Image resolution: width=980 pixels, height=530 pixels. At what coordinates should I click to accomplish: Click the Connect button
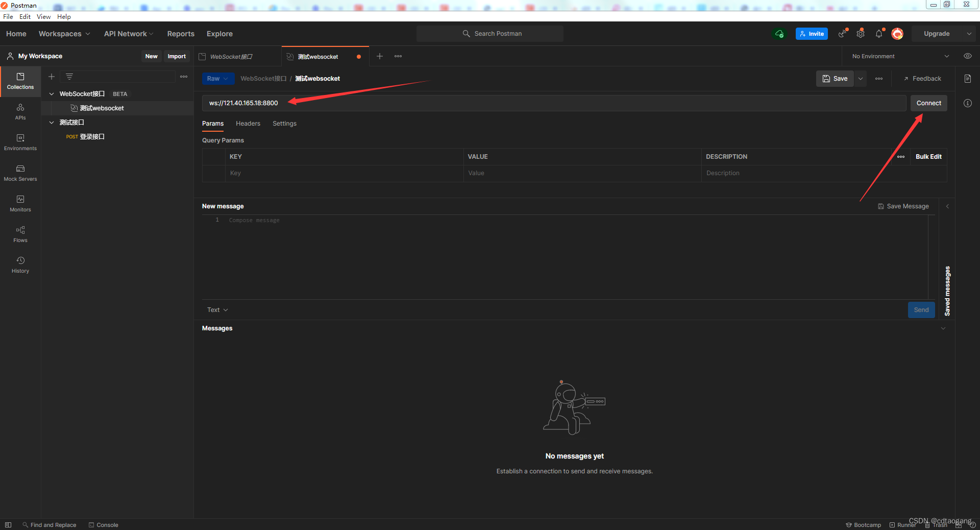[x=928, y=103]
